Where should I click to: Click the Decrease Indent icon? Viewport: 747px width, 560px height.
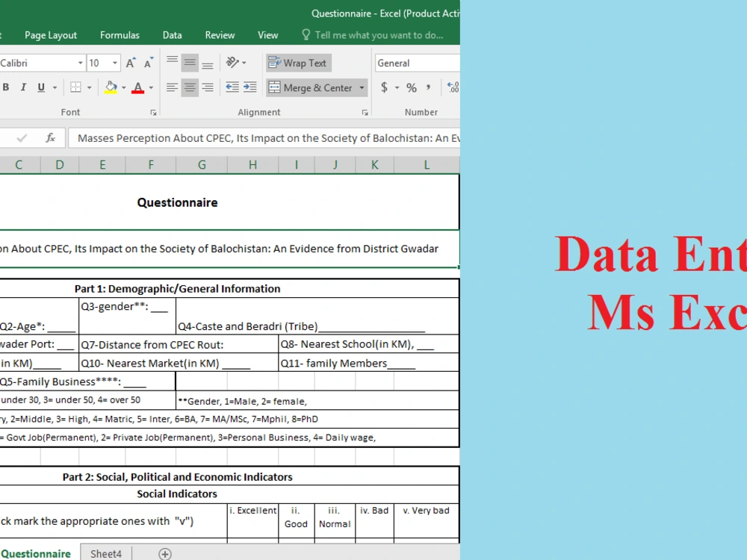232,87
